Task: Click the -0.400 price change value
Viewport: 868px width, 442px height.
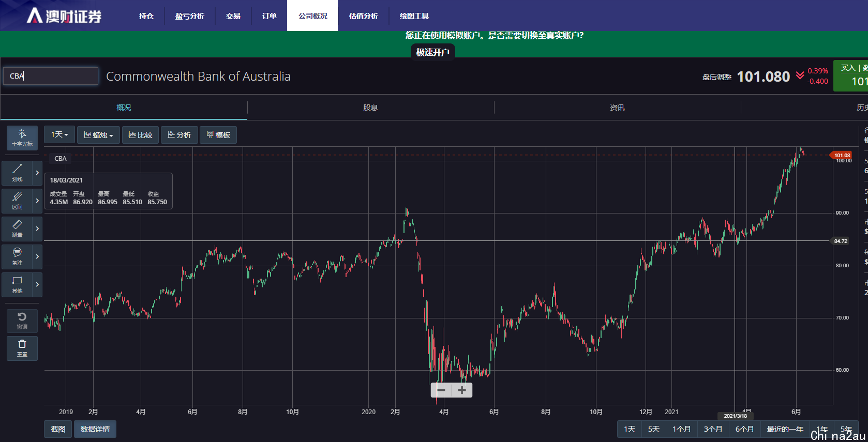Action: [818, 81]
